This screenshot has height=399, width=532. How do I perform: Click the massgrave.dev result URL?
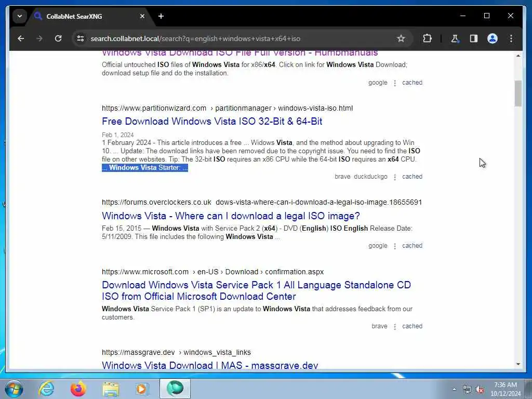[x=176, y=352]
